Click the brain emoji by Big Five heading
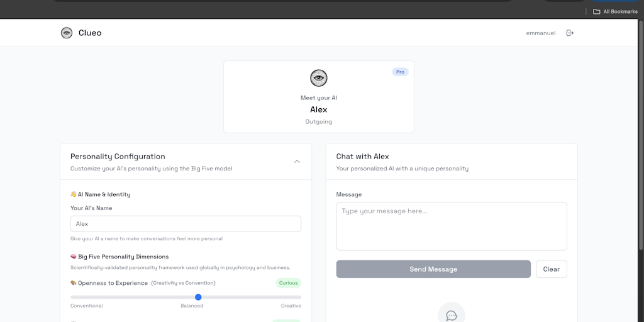Screen dimensions: 644x322 pos(74,257)
